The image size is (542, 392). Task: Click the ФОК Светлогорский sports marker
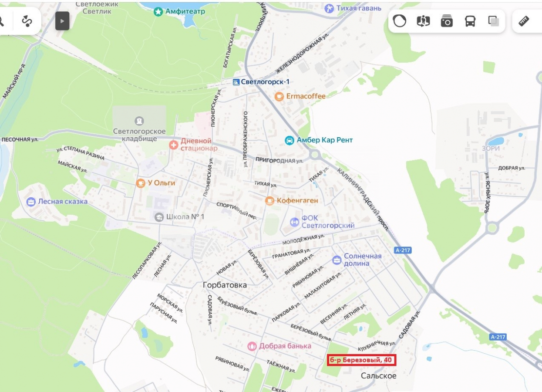pyautogui.click(x=295, y=222)
